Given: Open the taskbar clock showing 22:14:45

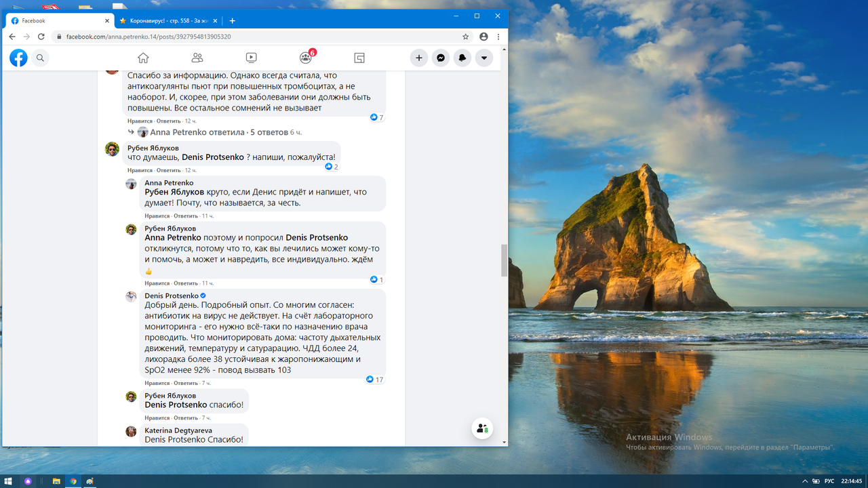Looking at the screenshot, I should click(x=852, y=481).
